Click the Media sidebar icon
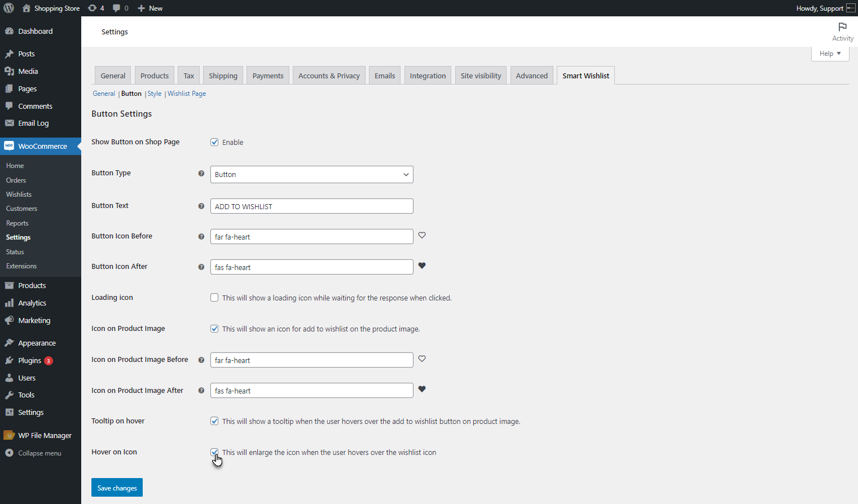 [x=9, y=71]
